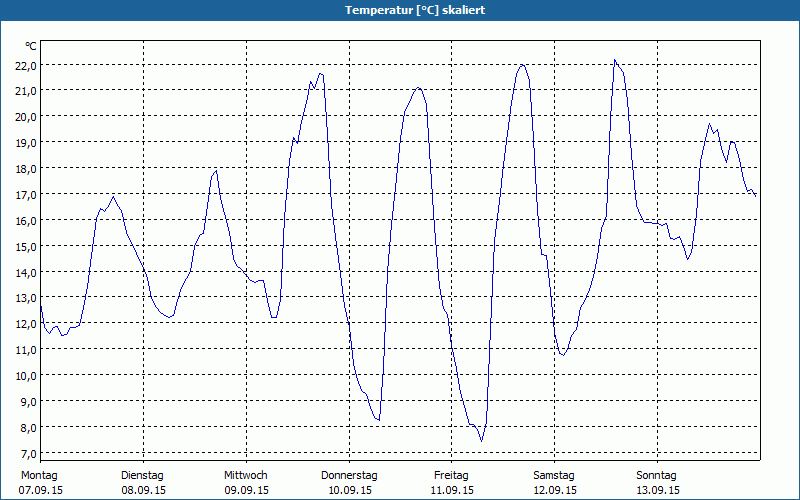The image size is (800, 500).
Task: Click the Saturday morning minimum near 11°C
Action: 563,355
